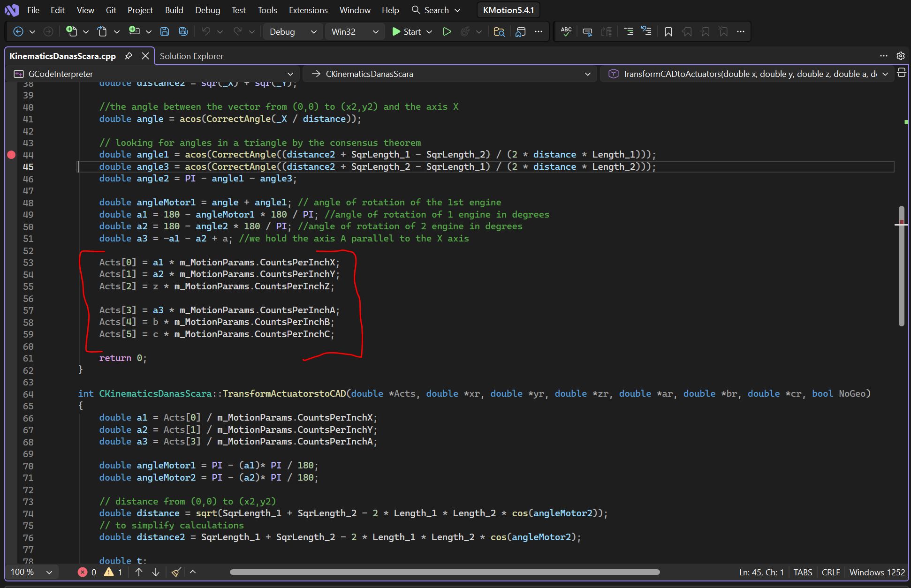Open the Build menu
The image size is (911, 588).
point(174,10)
